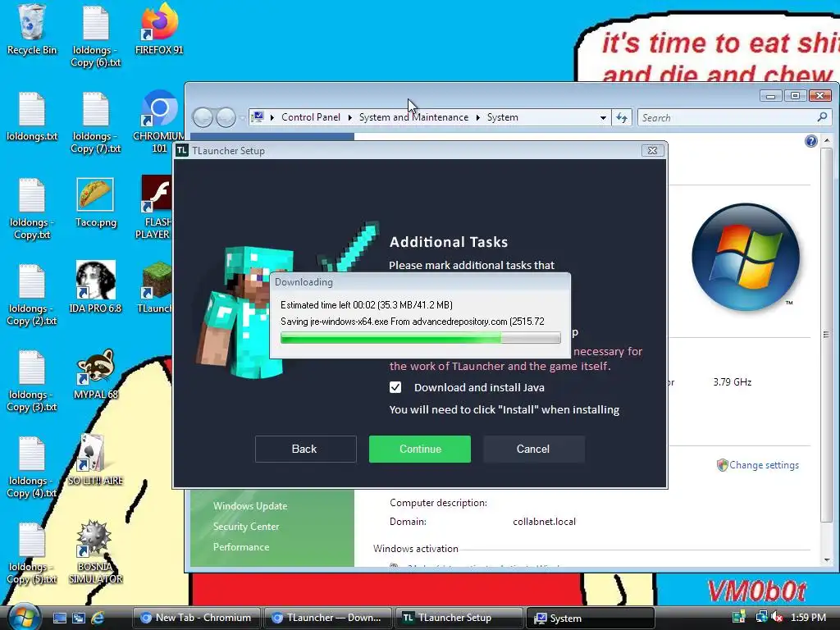Image resolution: width=840 pixels, height=630 pixels.
Task: Launch IDA PRO 6.8 shortcut
Action: click(95, 287)
